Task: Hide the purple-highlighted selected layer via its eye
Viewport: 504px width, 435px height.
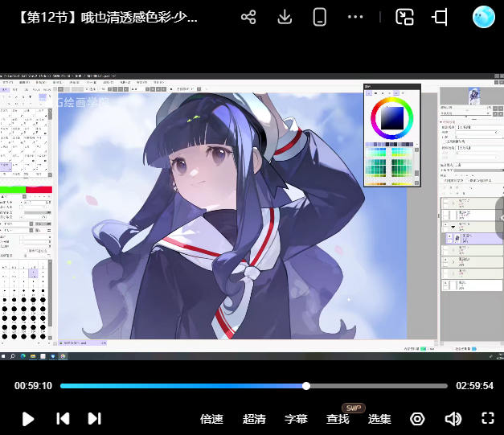Action: 449,236
